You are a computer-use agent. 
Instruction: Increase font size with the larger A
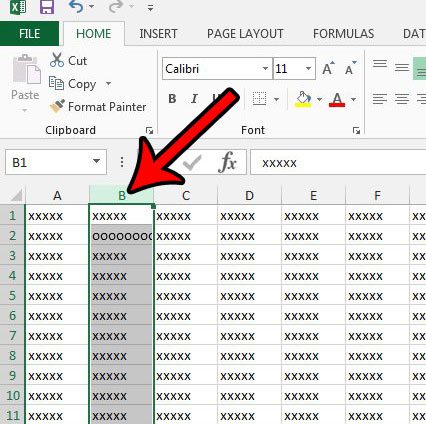328,68
